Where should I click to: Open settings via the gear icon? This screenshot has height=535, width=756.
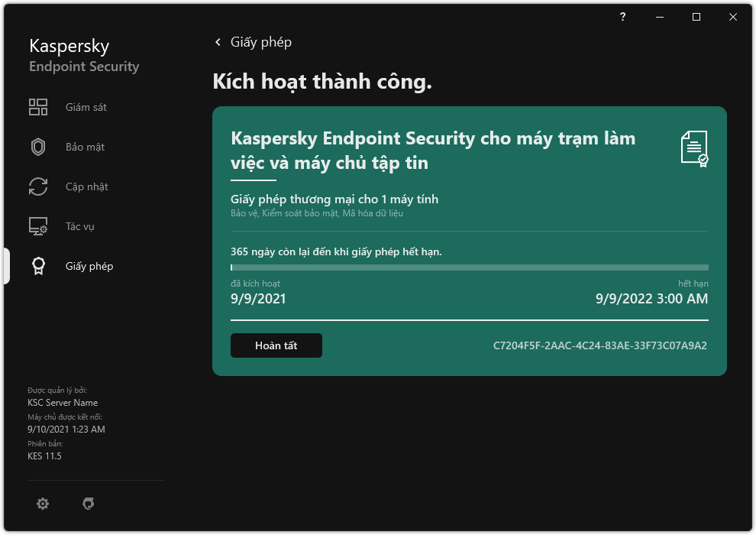(43, 504)
